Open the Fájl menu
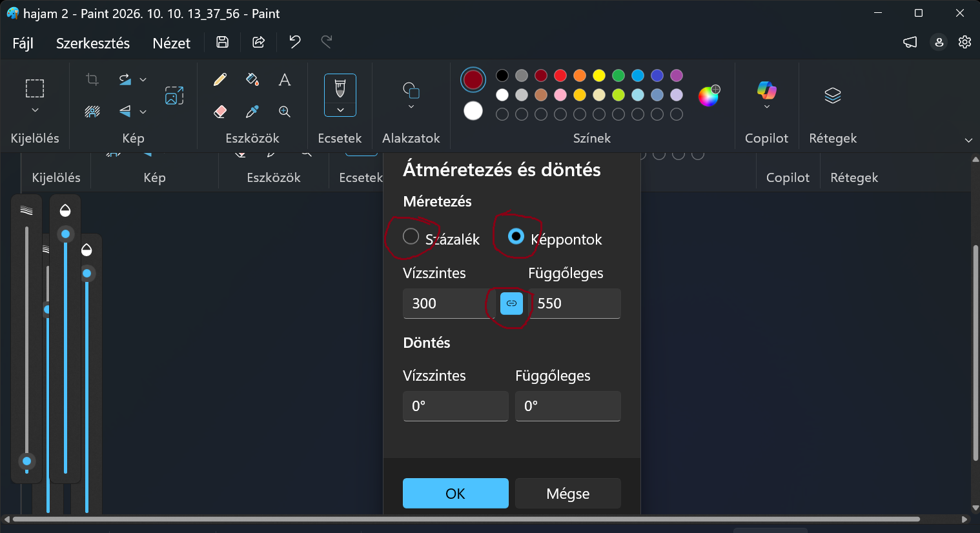The width and height of the screenshot is (980, 533). [x=23, y=43]
